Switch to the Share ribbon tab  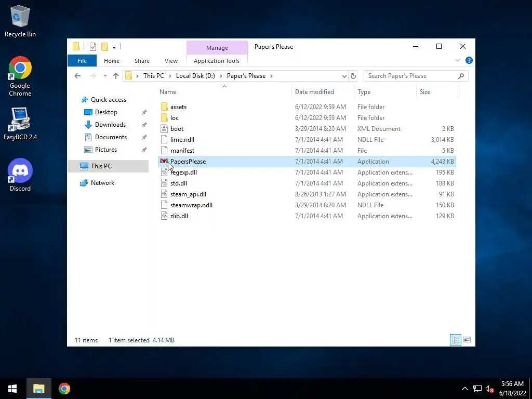[x=142, y=61]
